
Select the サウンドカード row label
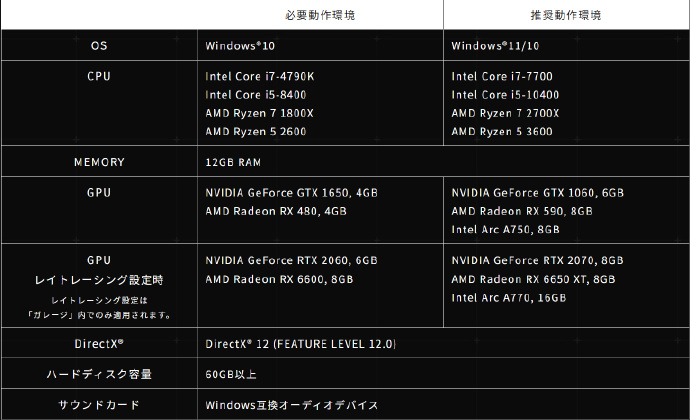[99, 405]
